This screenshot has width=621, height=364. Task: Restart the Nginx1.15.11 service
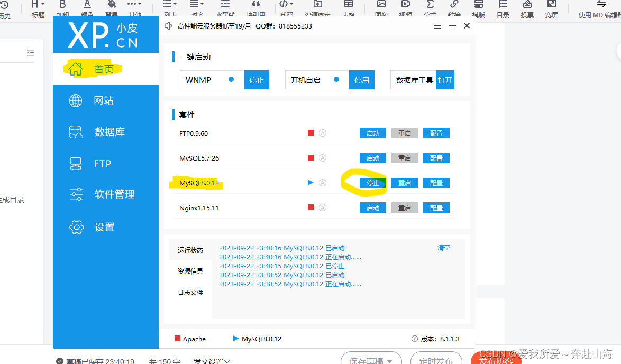(x=404, y=208)
